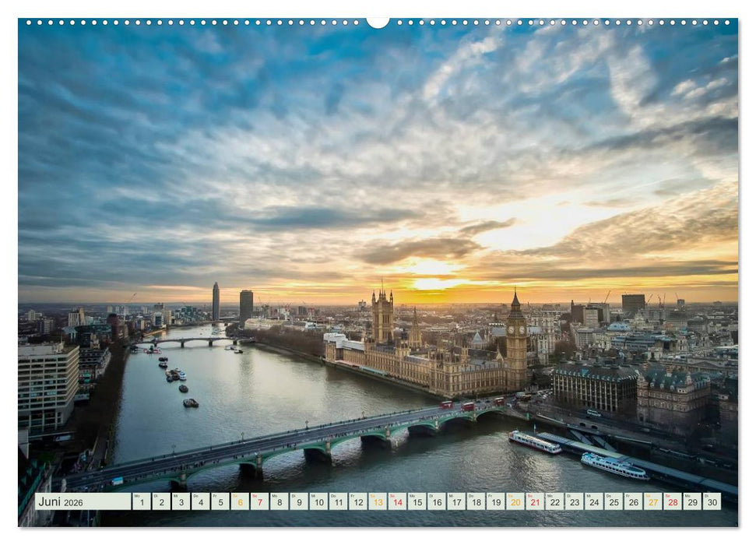756x545 pixels.
Task: Select date 15 in the calendar strip
Action: (417, 502)
